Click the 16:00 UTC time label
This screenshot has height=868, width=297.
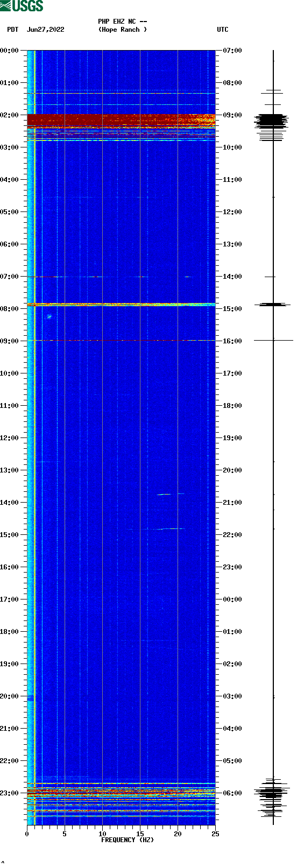click(x=232, y=341)
